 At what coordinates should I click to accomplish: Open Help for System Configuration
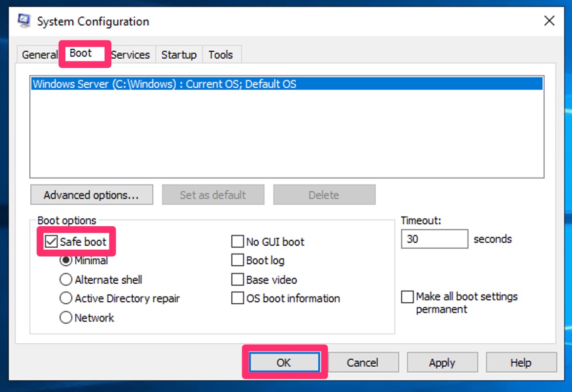coord(521,362)
